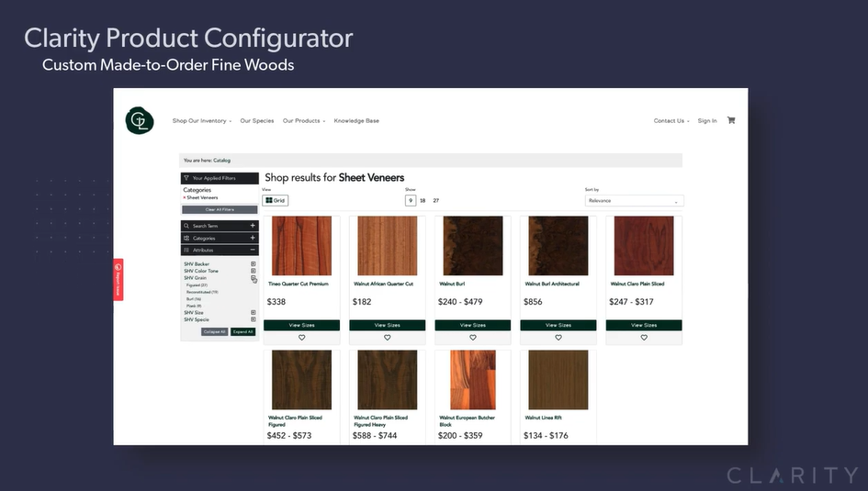
Task: View Sizes for Walnut Burl
Action: [473, 325]
